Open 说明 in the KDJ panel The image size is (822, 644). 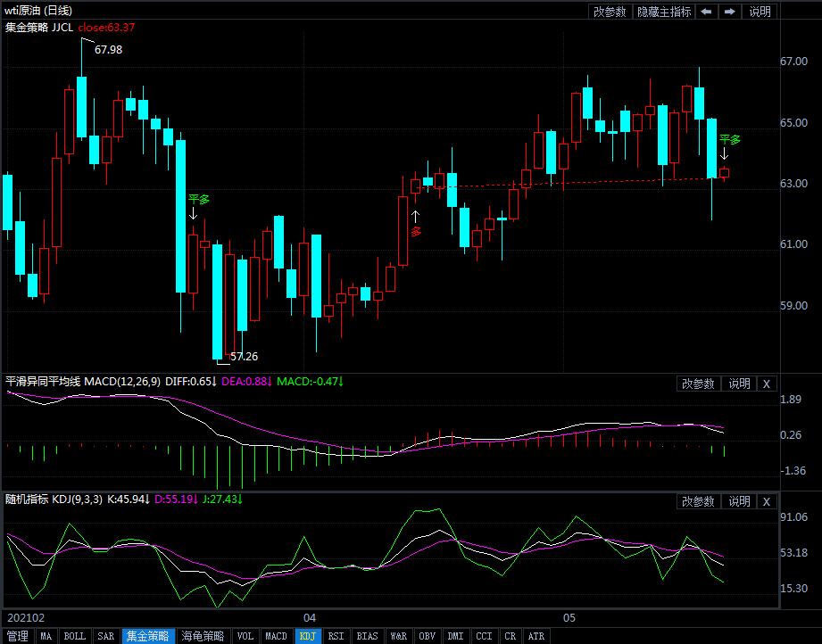coord(739,501)
